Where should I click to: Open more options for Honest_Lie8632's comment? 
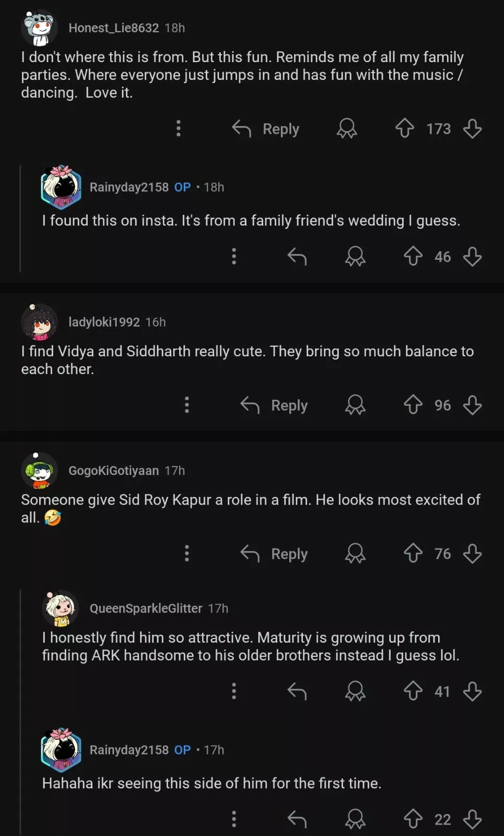[x=179, y=128]
